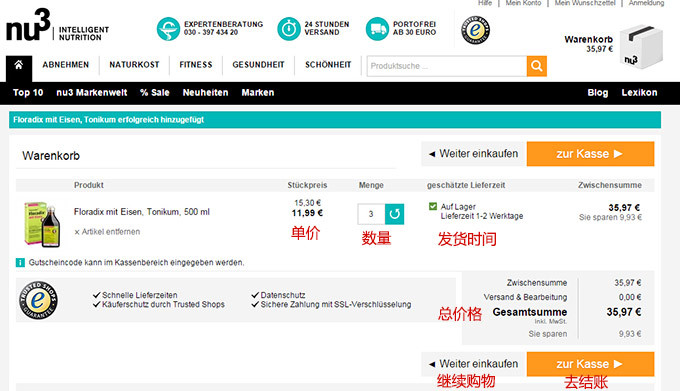Click the nu3 Intelligent Nutrition logo

pyautogui.click(x=57, y=26)
